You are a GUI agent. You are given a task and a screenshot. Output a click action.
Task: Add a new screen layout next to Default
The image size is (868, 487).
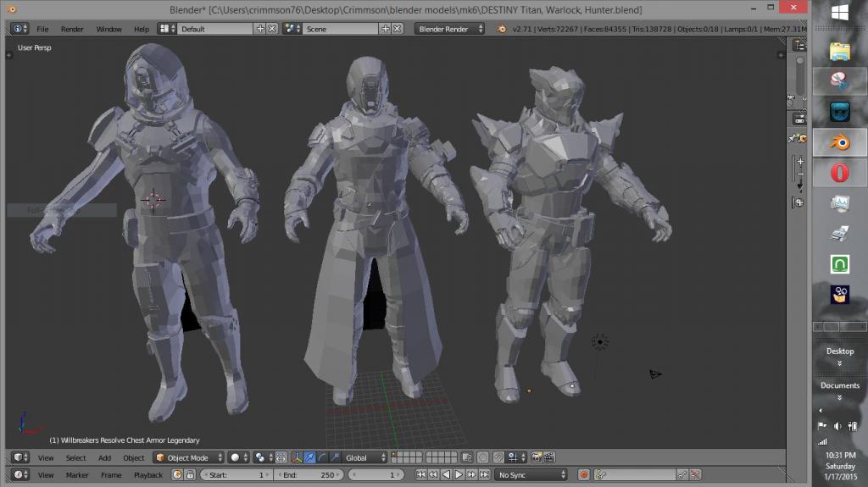coord(260,29)
